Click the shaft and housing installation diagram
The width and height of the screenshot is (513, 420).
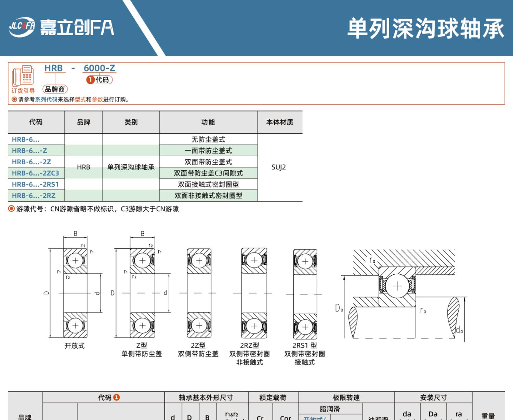[402, 295]
